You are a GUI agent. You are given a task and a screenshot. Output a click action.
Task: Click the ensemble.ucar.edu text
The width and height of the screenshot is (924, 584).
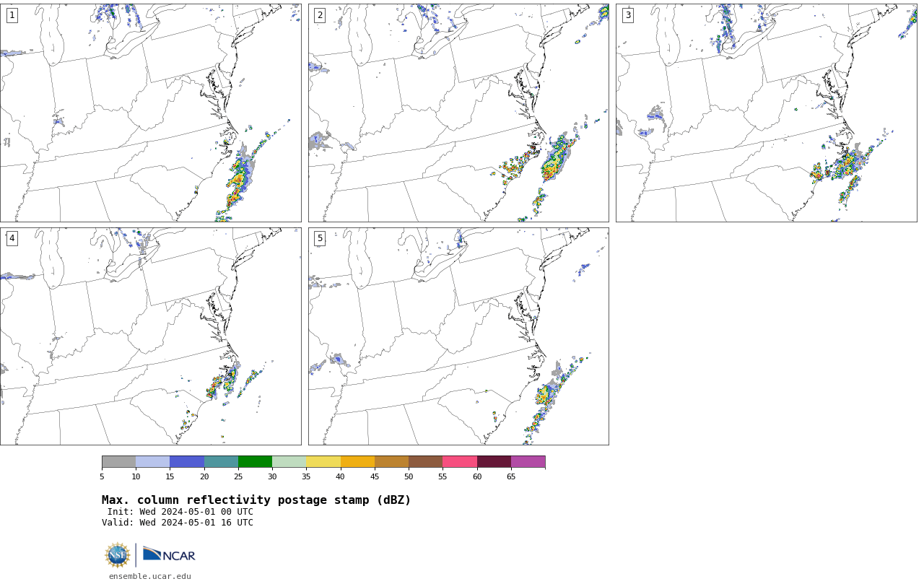click(x=150, y=576)
